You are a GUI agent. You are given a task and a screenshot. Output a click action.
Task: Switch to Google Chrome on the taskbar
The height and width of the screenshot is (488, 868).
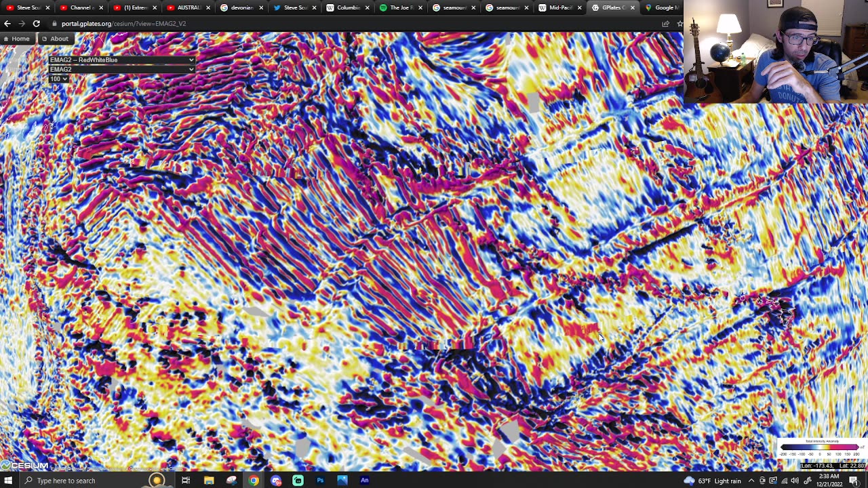(x=254, y=481)
